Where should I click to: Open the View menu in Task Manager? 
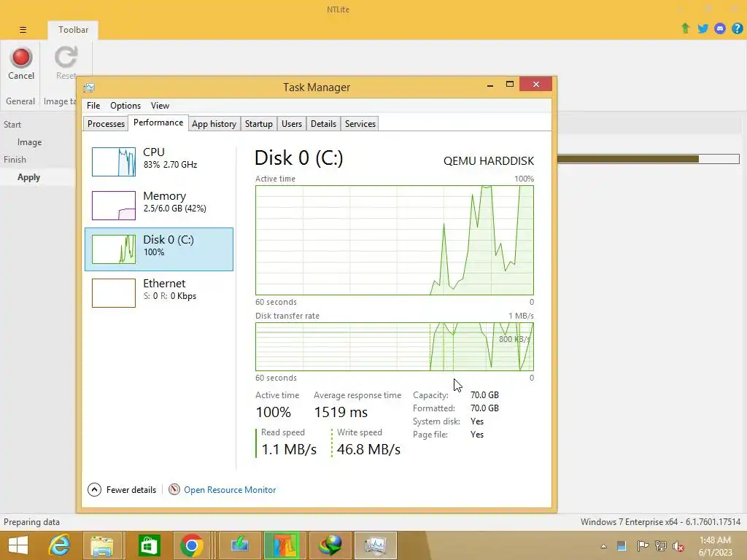[160, 106]
